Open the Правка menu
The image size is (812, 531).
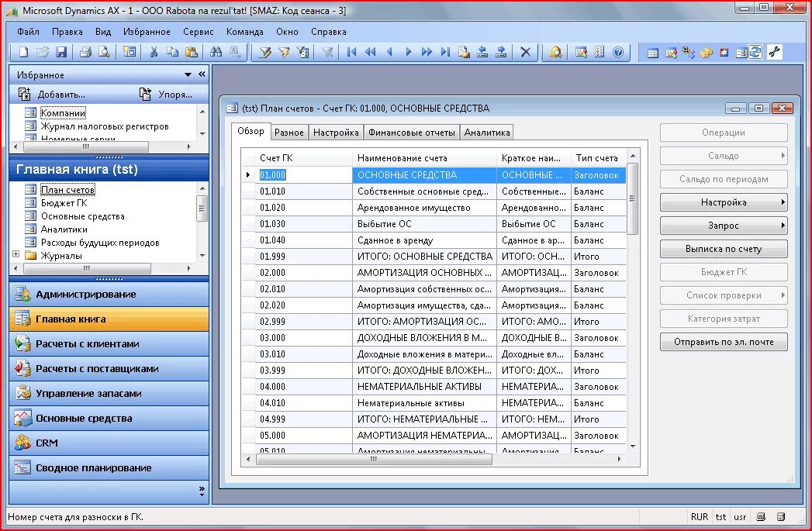[67, 32]
